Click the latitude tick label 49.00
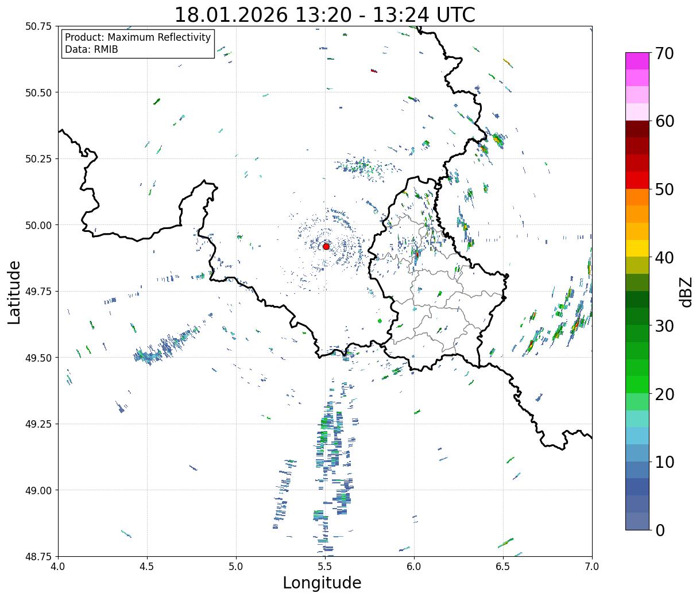 click(x=38, y=490)
